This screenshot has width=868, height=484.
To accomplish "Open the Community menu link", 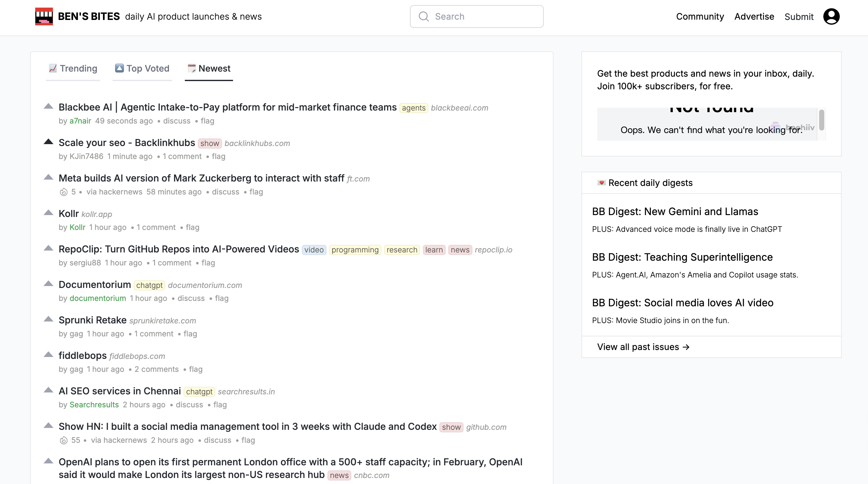I will coord(700,16).
